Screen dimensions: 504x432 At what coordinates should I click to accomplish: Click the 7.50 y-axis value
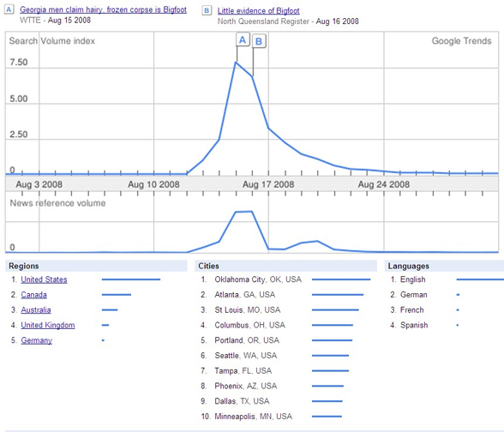pos(19,62)
